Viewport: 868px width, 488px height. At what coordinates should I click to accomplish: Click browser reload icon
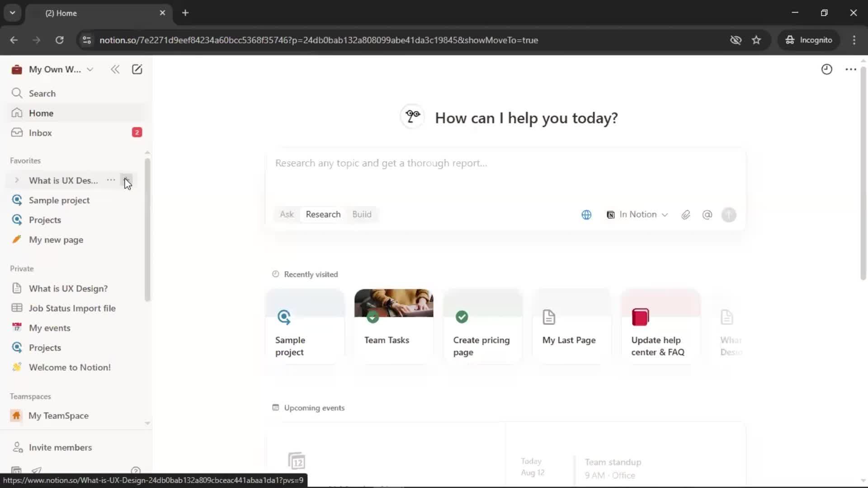(x=59, y=40)
